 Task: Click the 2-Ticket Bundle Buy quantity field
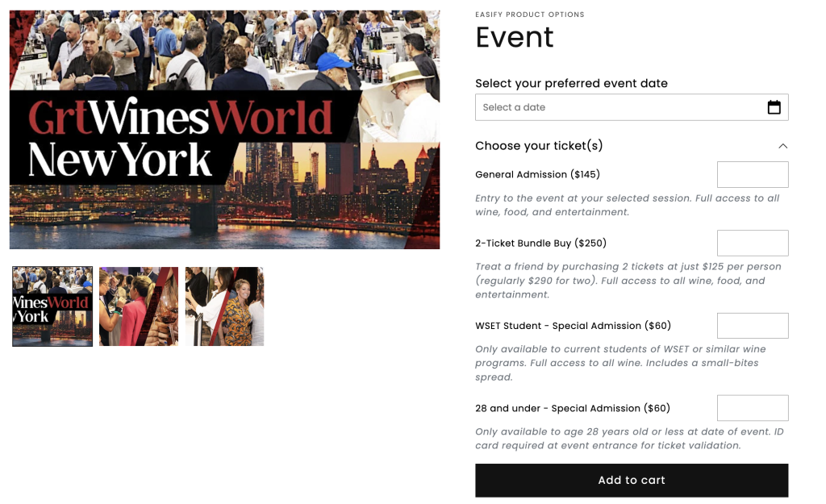[x=753, y=243]
